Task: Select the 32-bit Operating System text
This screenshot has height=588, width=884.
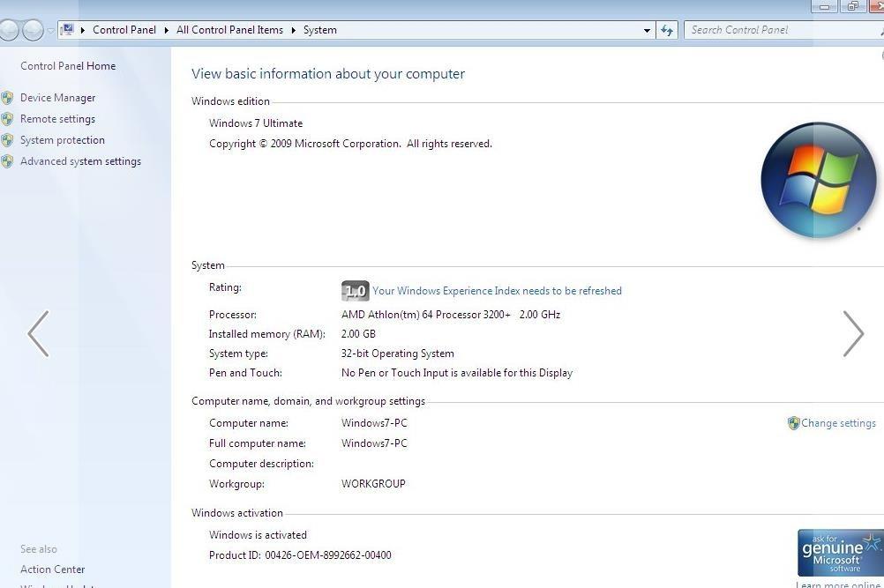Action: (x=398, y=354)
